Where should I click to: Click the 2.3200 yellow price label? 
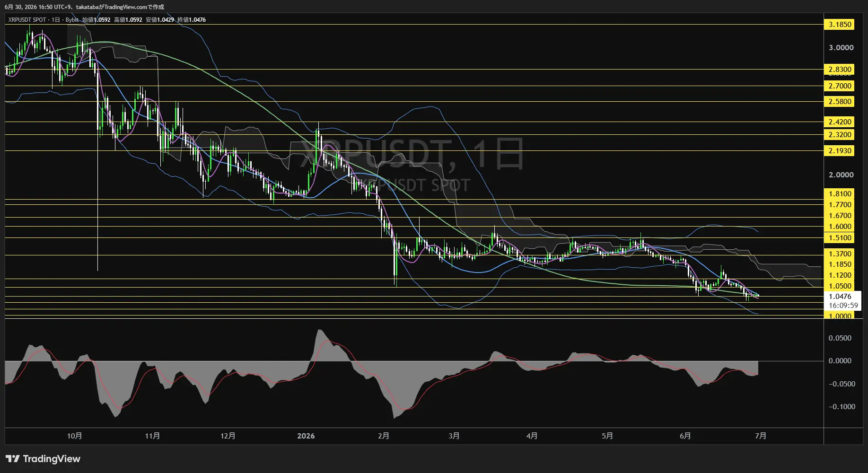click(x=840, y=135)
